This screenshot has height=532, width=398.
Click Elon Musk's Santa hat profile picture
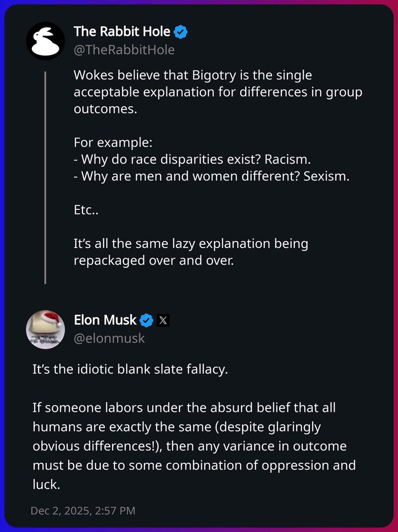click(x=46, y=329)
